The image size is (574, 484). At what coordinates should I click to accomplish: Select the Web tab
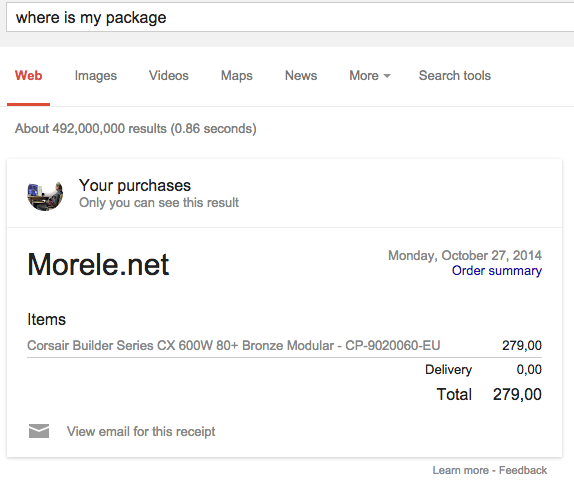pyautogui.click(x=29, y=75)
